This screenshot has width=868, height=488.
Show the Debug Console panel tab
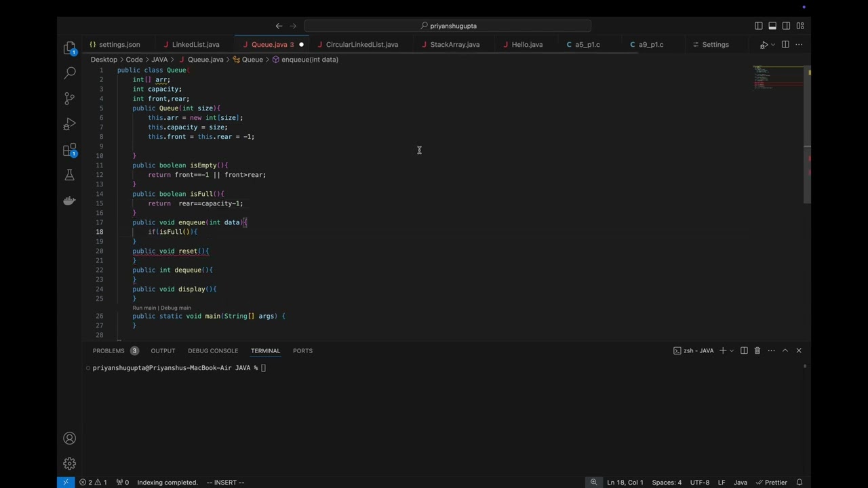pyautogui.click(x=213, y=350)
